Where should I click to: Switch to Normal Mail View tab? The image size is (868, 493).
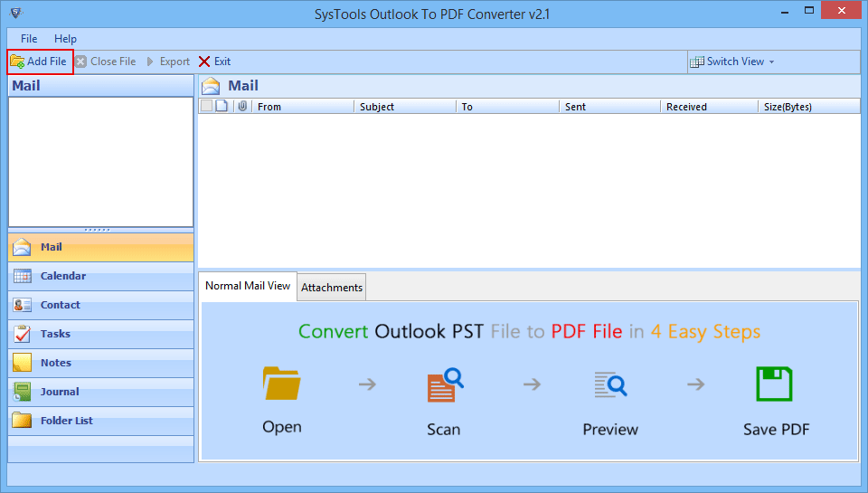click(248, 286)
